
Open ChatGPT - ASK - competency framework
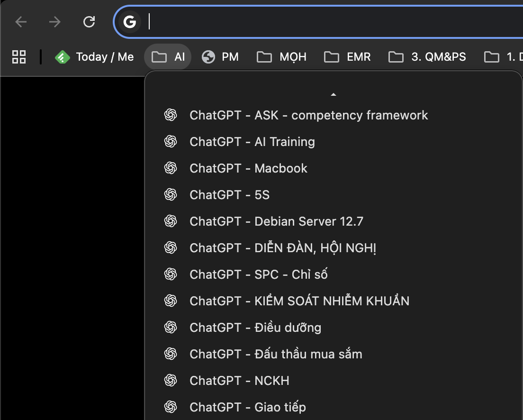point(308,115)
